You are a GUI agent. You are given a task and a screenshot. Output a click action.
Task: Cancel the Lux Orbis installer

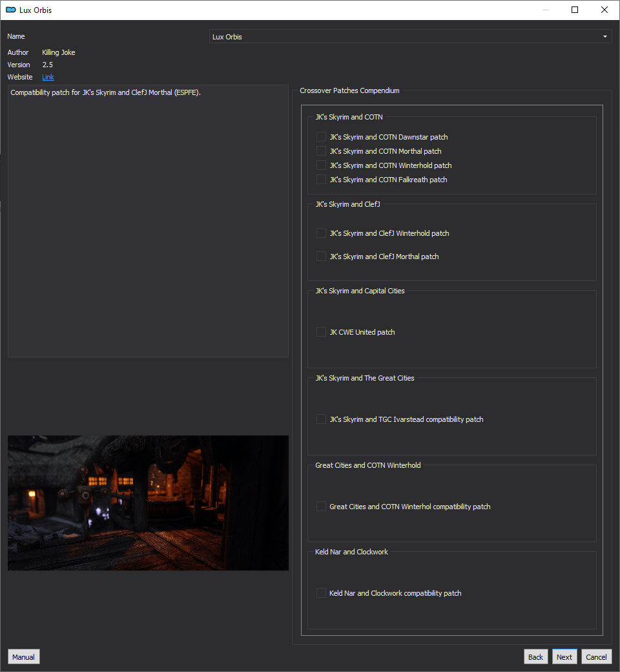(x=596, y=656)
